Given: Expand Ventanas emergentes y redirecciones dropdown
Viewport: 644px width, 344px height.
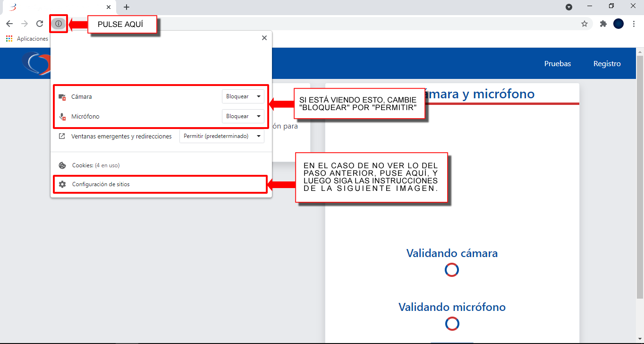Looking at the screenshot, I should point(222,136).
